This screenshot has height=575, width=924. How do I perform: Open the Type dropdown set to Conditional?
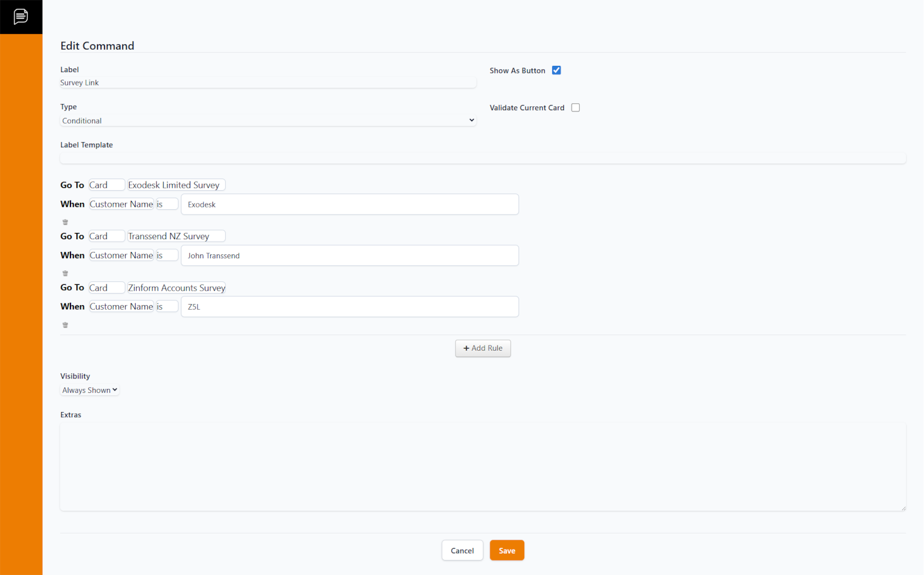point(268,121)
